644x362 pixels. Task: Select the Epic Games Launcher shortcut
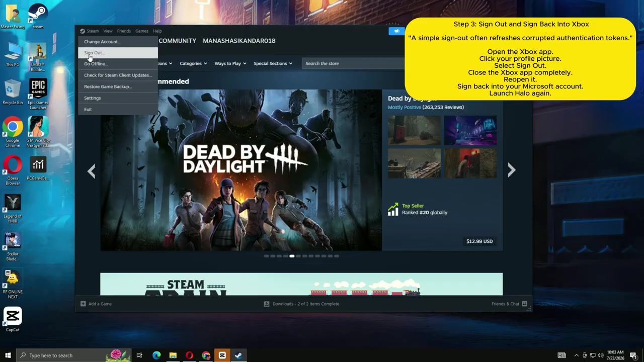[x=38, y=95]
